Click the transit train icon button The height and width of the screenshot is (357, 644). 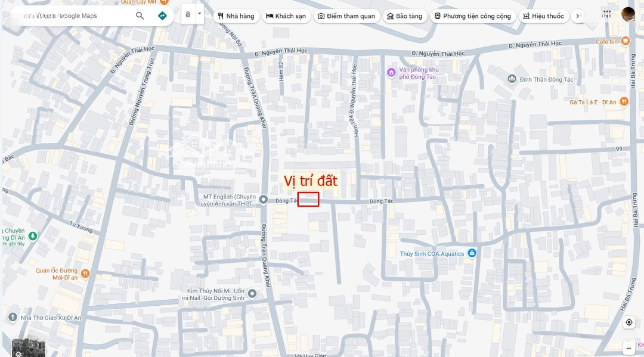[x=188, y=15]
